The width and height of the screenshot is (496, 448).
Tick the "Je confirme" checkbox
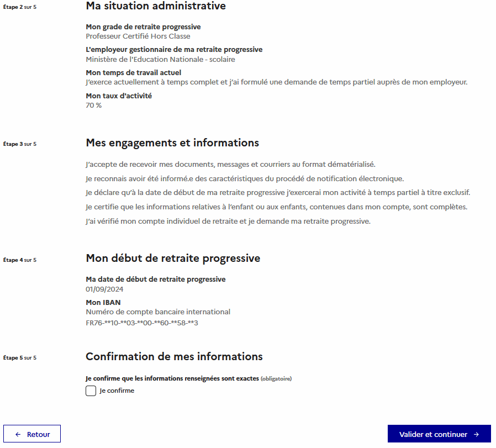tap(91, 391)
